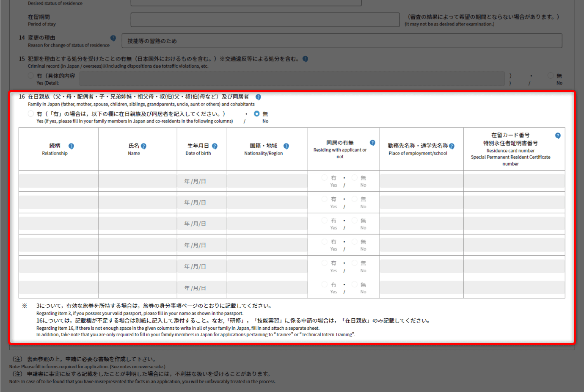
Task: Select Yes for Family in Japan
Action: click(31, 114)
